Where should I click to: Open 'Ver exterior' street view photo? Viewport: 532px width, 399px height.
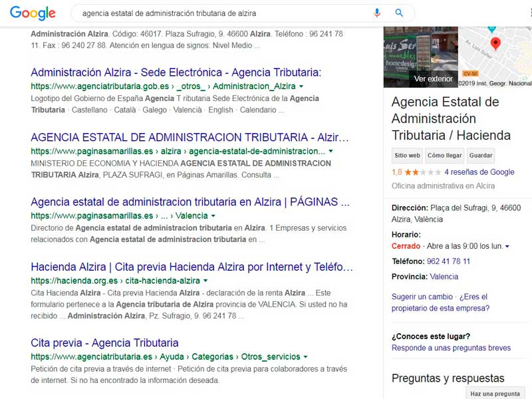tap(421, 57)
